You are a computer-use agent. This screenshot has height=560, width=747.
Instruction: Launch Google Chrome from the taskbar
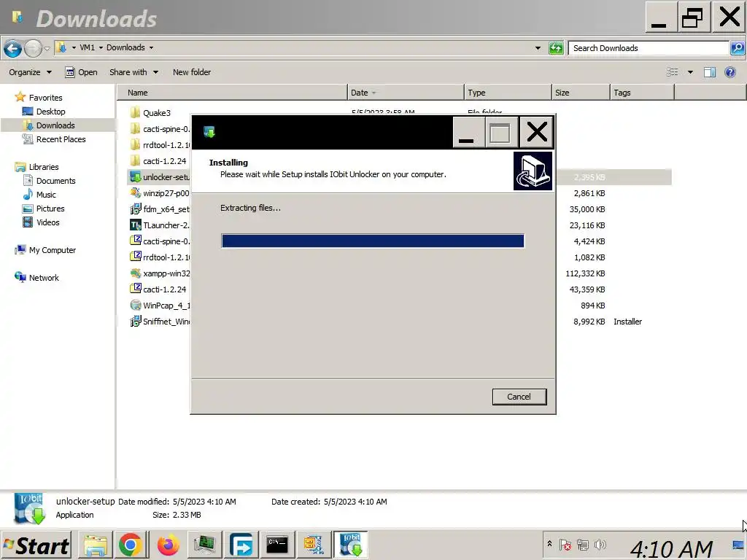pyautogui.click(x=131, y=545)
